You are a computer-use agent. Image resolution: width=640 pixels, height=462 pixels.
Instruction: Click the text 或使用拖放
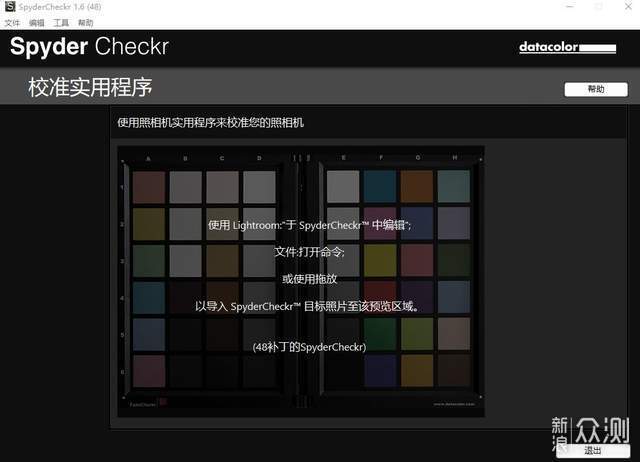coord(309,279)
